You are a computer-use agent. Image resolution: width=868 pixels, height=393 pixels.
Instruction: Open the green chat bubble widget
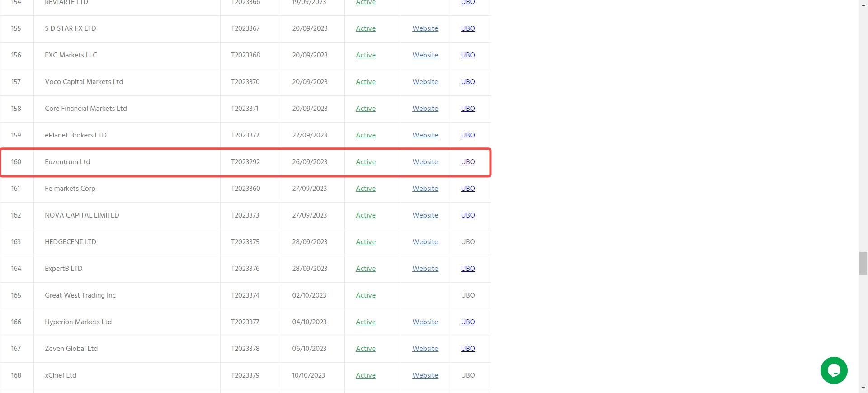(x=834, y=370)
